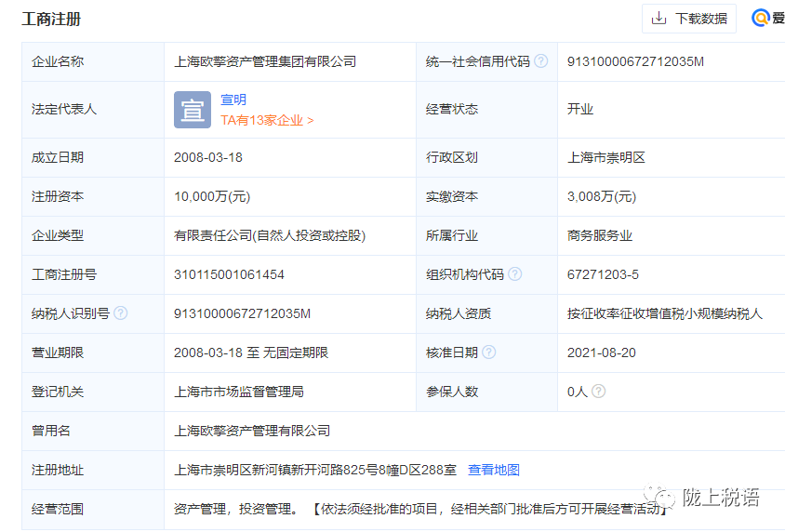785x532 pixels.
Task: Expand TA有13家企业 link
Action: click(x=267, y=120)
